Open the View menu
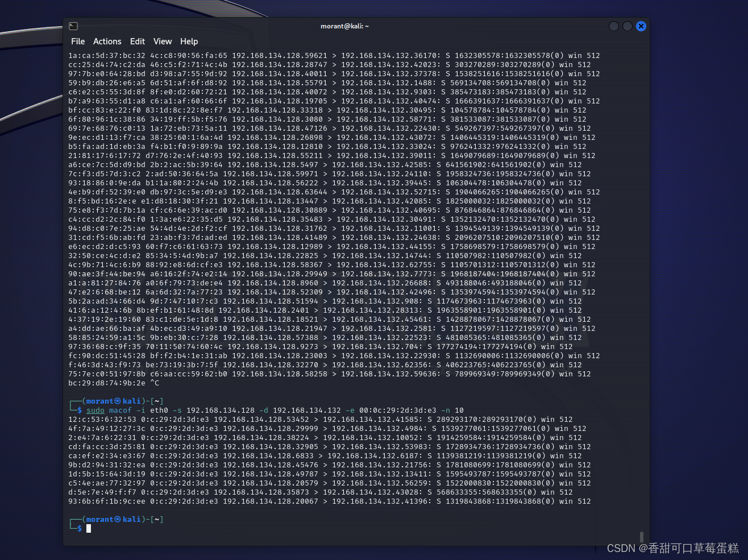 (163, 42)
